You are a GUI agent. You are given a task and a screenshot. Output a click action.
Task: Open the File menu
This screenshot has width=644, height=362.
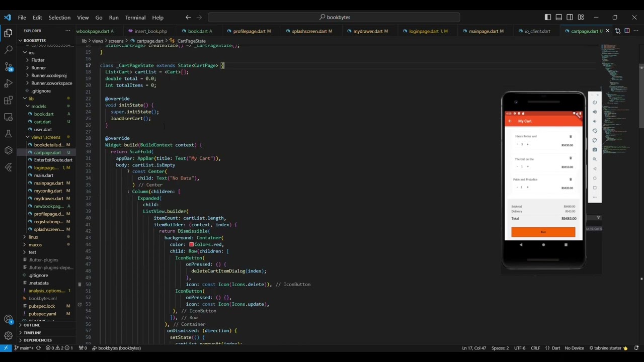[22, 18]
